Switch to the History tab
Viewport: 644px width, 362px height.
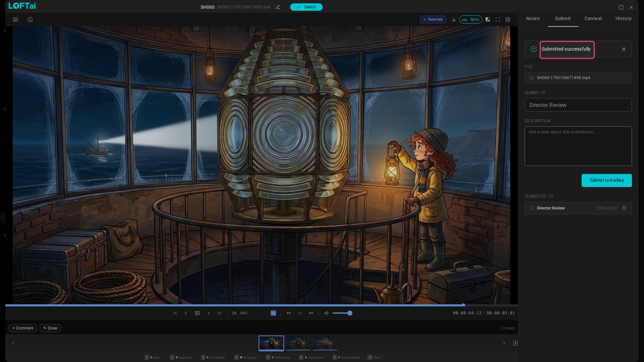point(623,19)
